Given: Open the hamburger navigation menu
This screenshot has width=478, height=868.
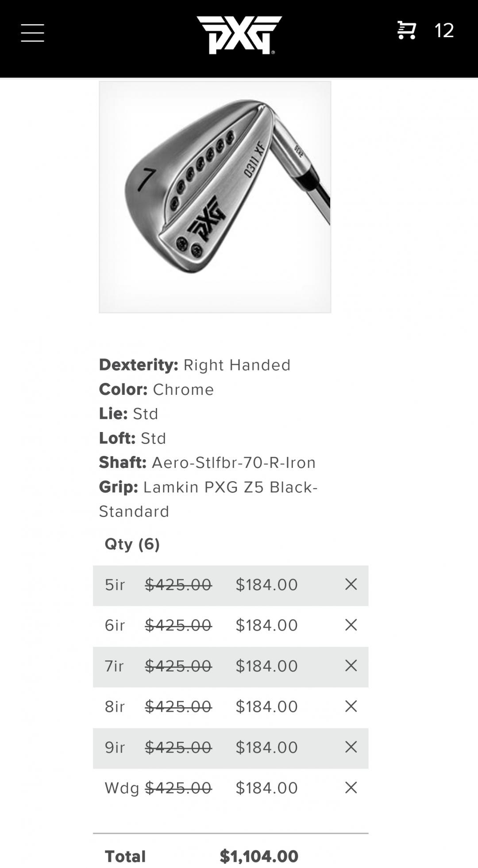Looking at the screenshot, I should [32, 33].
